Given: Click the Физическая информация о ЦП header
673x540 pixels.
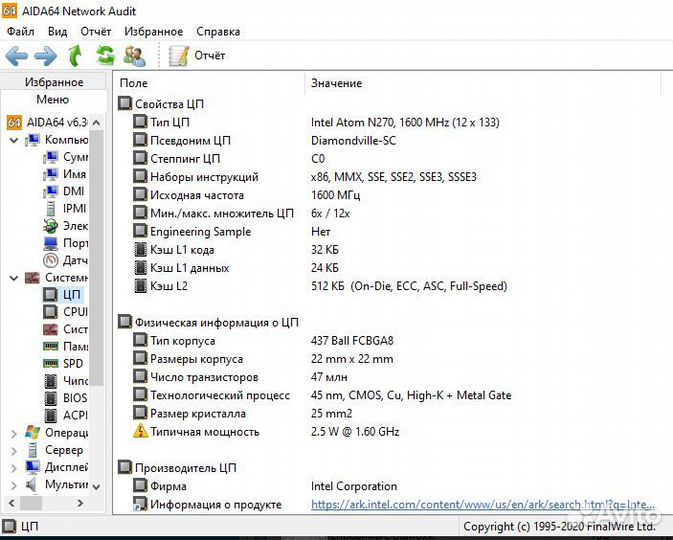Looking at the screenshot, I should (x=209, y=322).
